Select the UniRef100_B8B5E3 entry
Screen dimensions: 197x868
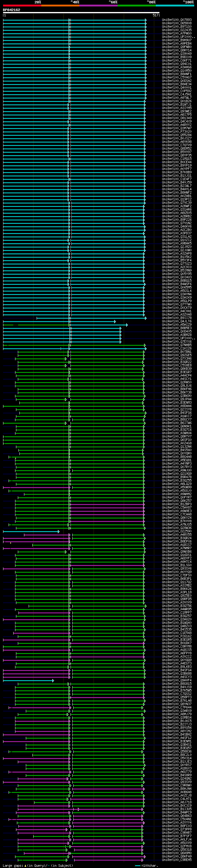(177, 328)
